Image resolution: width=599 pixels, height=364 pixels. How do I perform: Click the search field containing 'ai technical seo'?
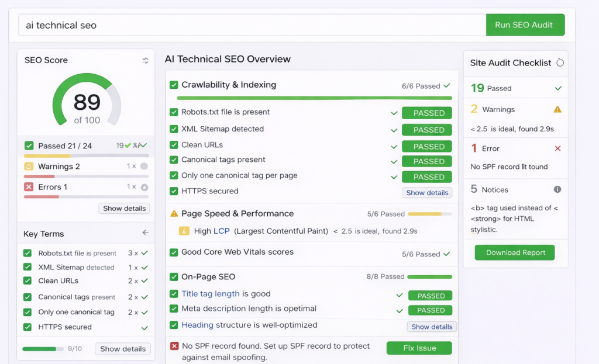pyautogui.click(x=252, y=25)
